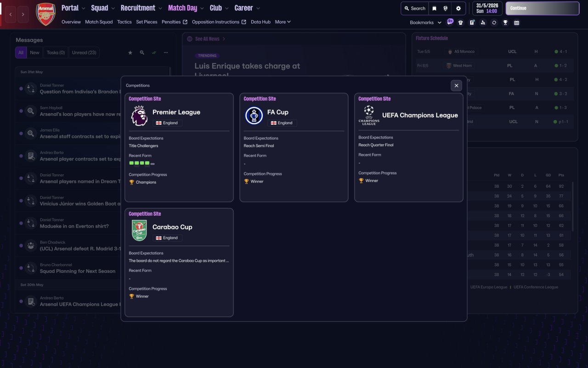Select the New messages filter
Screen dimensions: 588x368
coord(35,52)
